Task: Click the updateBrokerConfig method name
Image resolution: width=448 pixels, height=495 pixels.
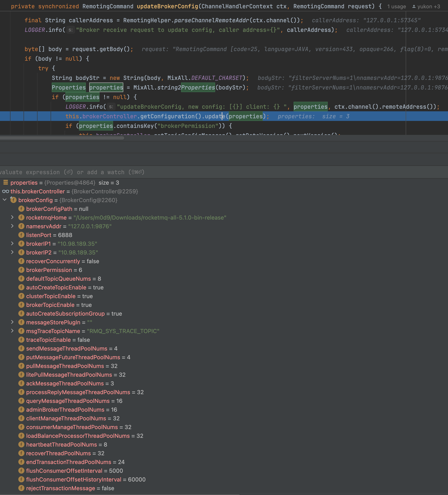Action: (167, 6)
